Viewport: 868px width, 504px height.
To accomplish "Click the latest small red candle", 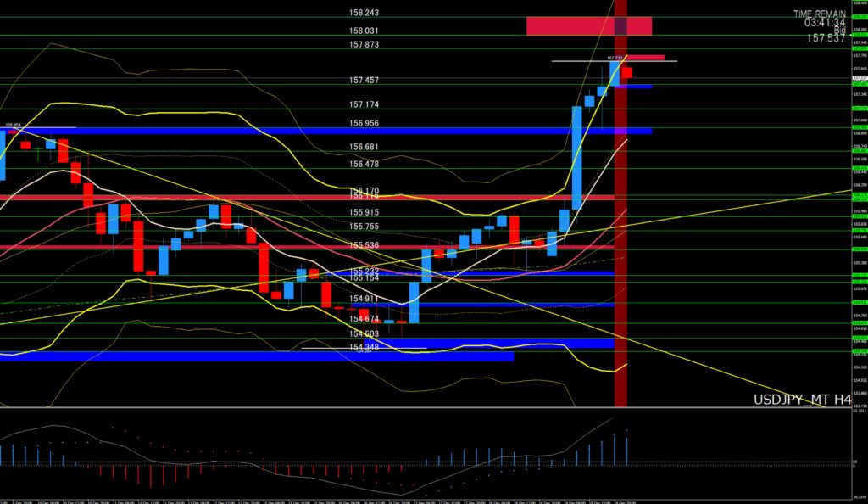I will 627,73.
